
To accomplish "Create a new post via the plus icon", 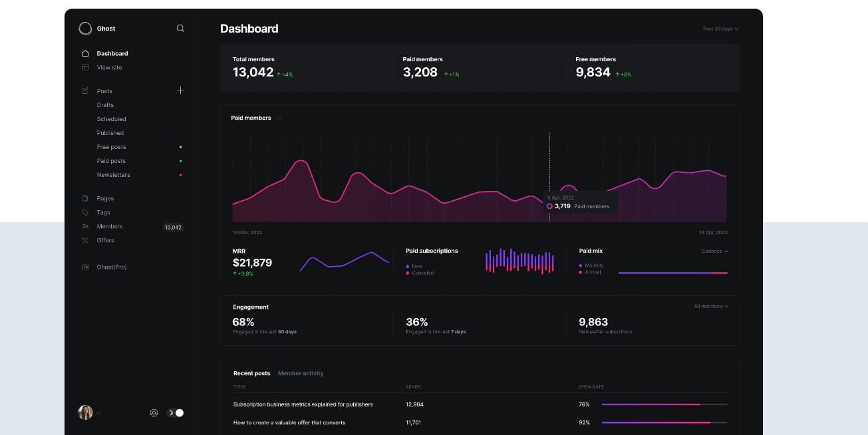I will (x=180, y=90).
